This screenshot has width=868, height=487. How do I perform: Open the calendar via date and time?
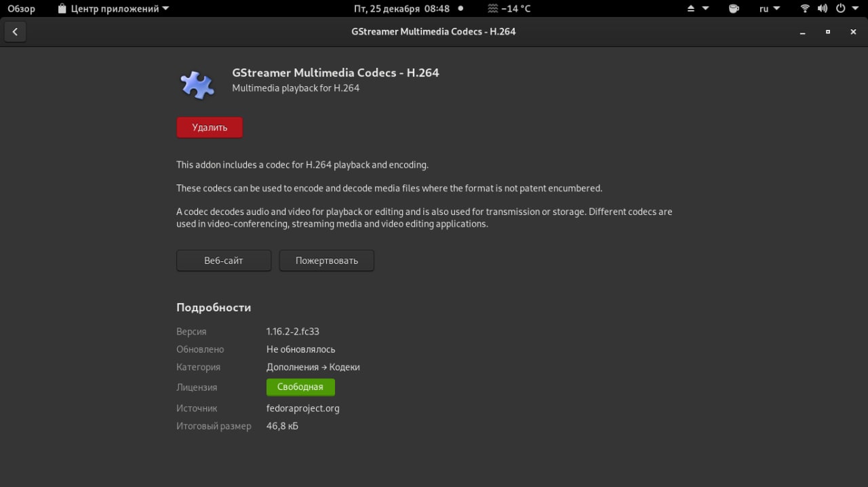[x=401, y=9]
